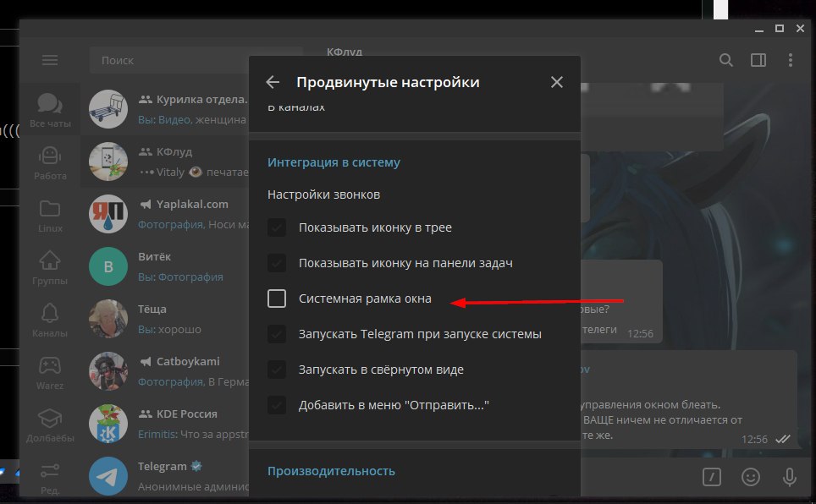This screenshot has width=816, height=504.
Task: Open the Catboykami channel
Action: click(x=165, y=371)
